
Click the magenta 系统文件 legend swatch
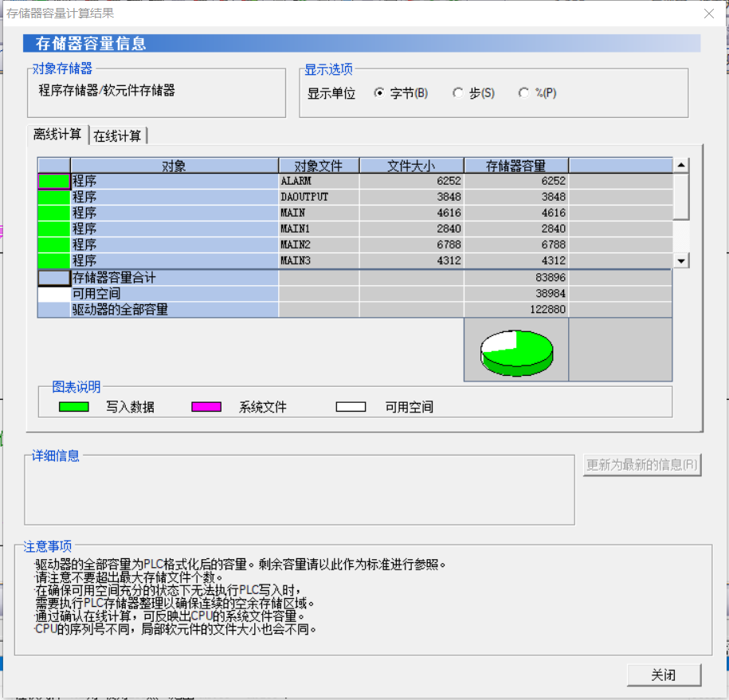coord(206,407)
